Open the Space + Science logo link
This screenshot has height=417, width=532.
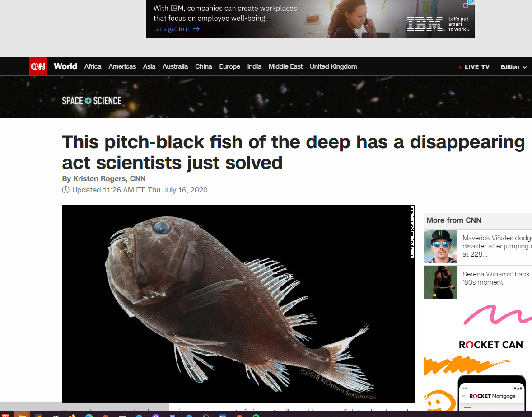point(92,100)
